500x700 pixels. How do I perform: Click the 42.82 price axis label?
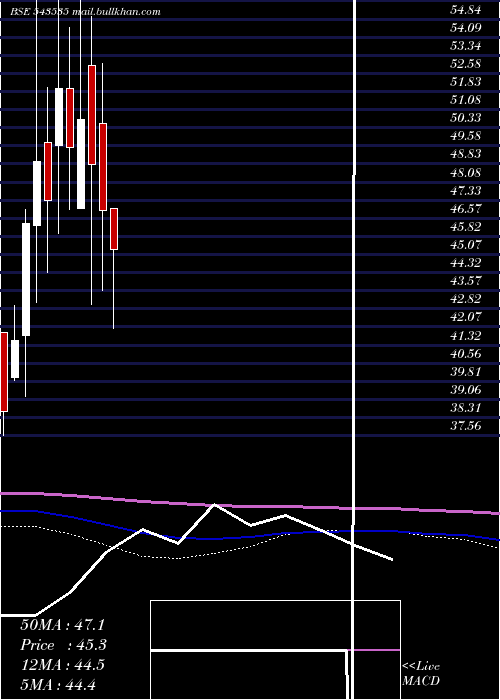pyautogui.click(x=465, y=300)
